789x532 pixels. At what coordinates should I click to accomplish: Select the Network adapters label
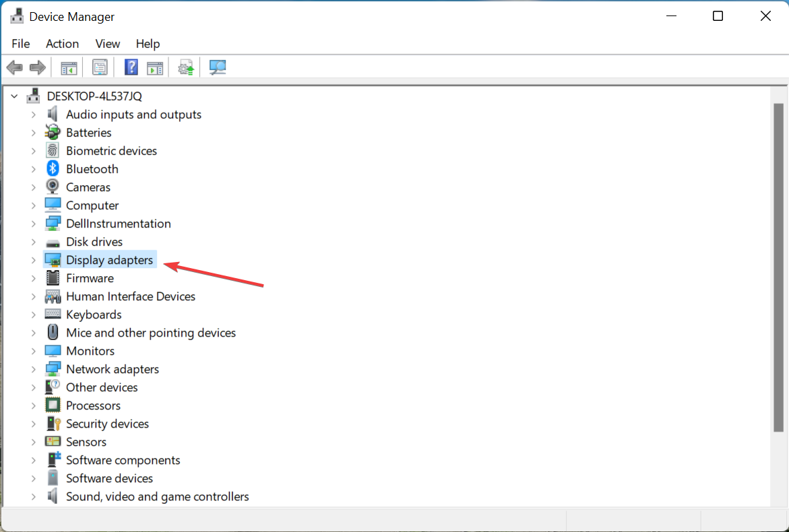[x=113, y=368]
